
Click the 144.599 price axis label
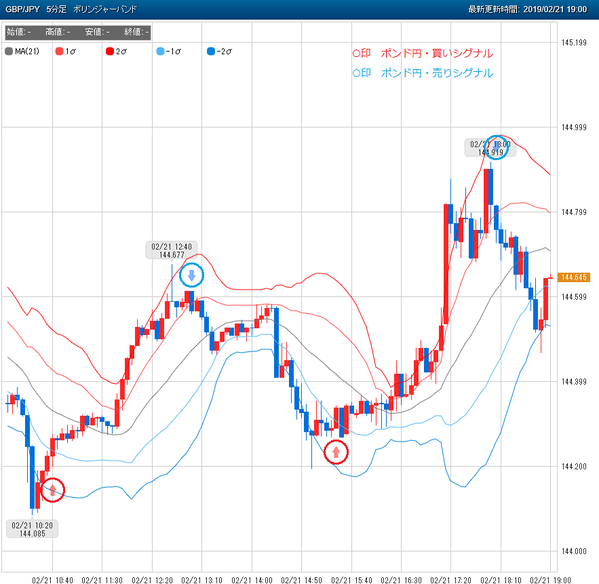point(574,297)
